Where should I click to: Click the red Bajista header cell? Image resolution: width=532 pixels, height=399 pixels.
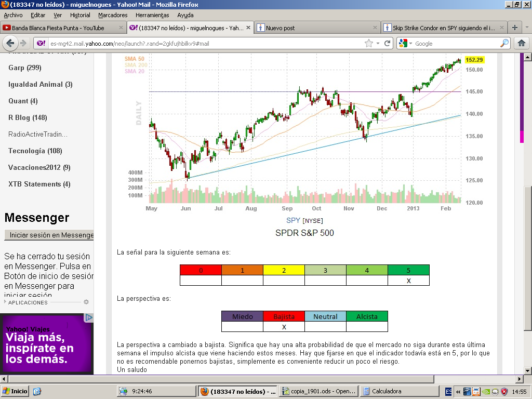284,316
